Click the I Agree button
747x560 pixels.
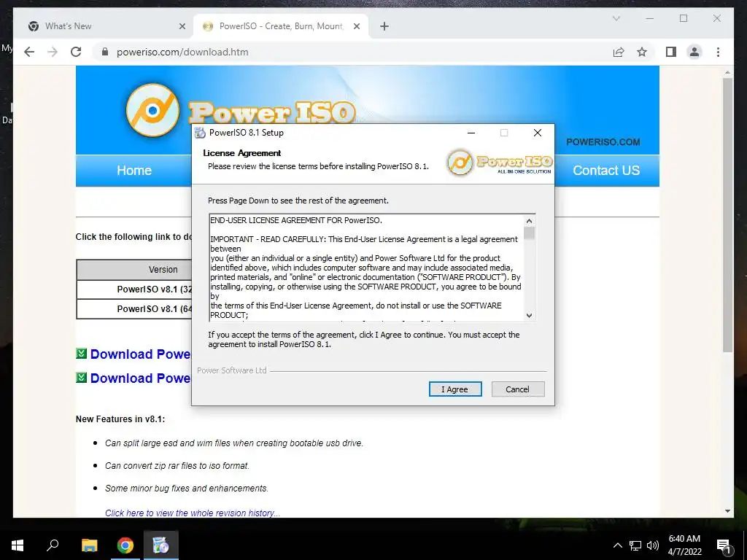click(x=455, y=389)
